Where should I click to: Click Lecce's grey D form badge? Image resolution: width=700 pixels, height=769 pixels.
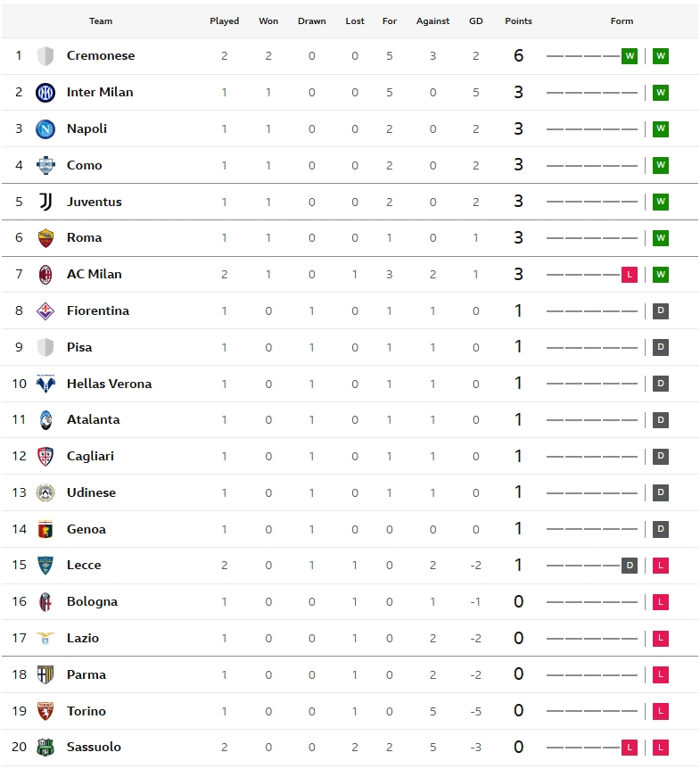click(x=630, y=566)
